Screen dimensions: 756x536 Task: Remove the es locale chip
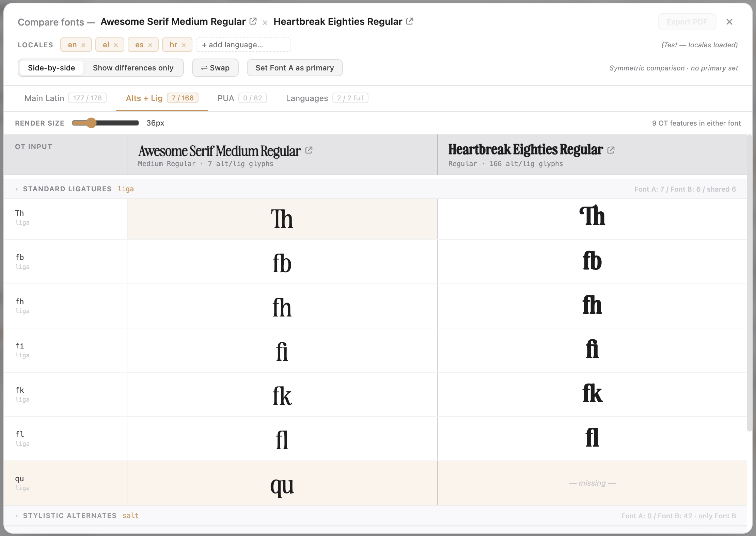(150, 45)
